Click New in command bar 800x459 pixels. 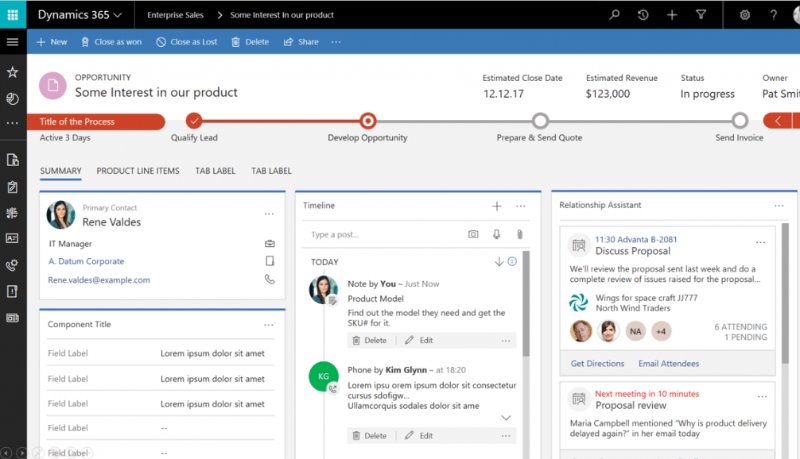click(52, 42)
